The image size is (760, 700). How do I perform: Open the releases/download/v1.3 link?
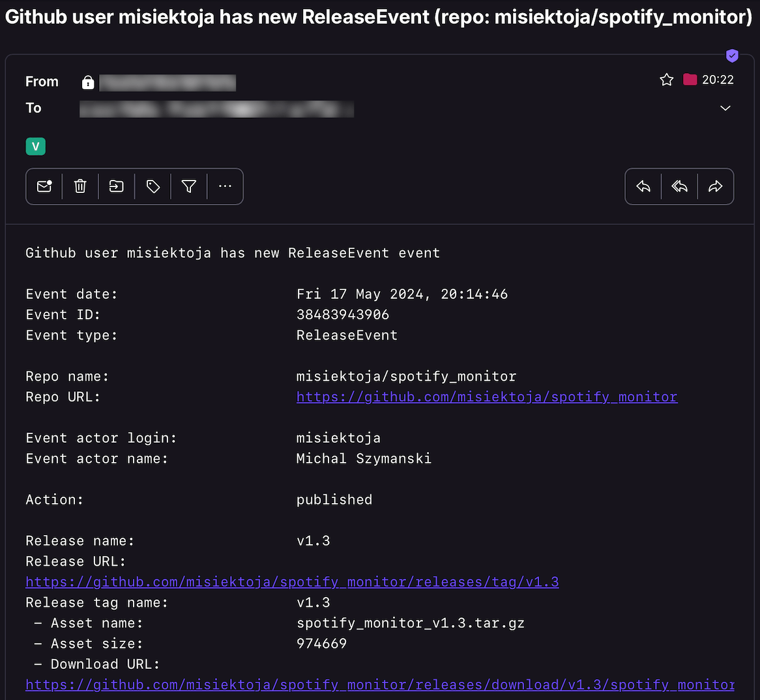[x=380, y=684]
